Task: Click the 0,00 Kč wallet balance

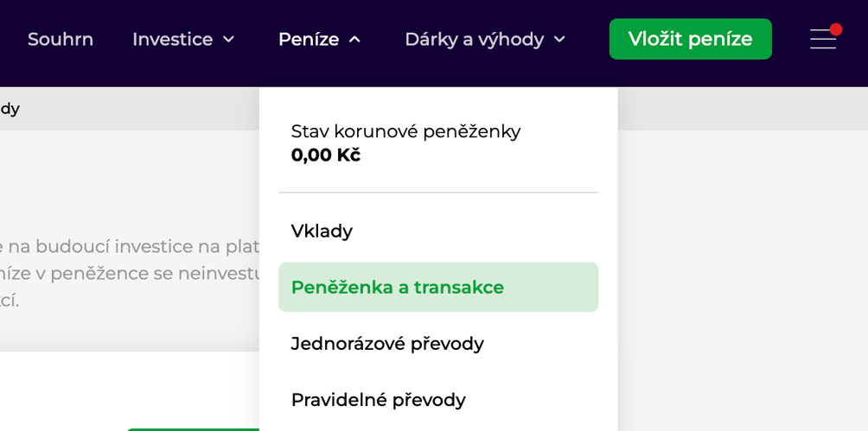Action: [x=325, y=155]
